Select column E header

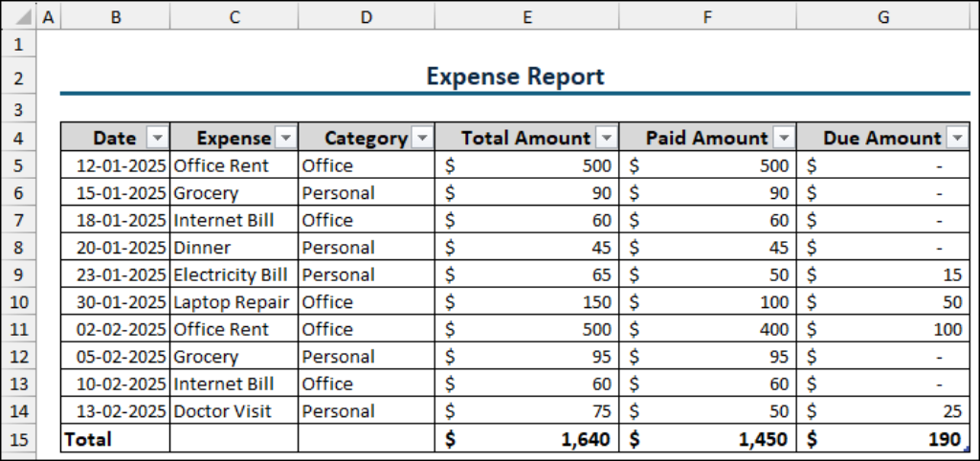[527, 18]
